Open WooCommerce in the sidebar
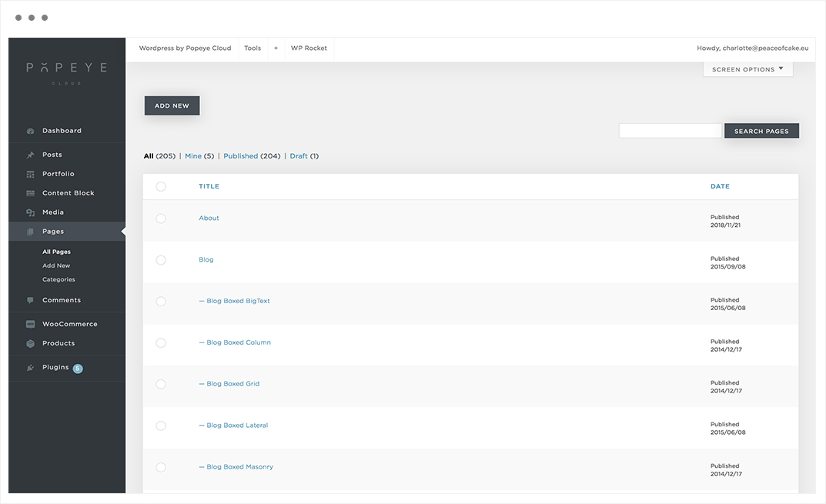This screenshot has height=504, width=826. tap(69, 325)
